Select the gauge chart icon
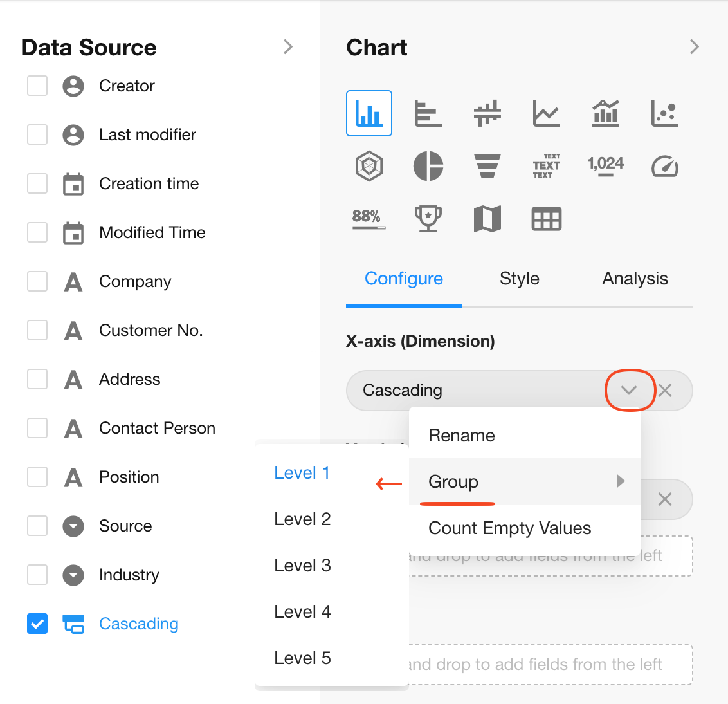This screenshot has width=728, height=704. click(x=664, y=167)
